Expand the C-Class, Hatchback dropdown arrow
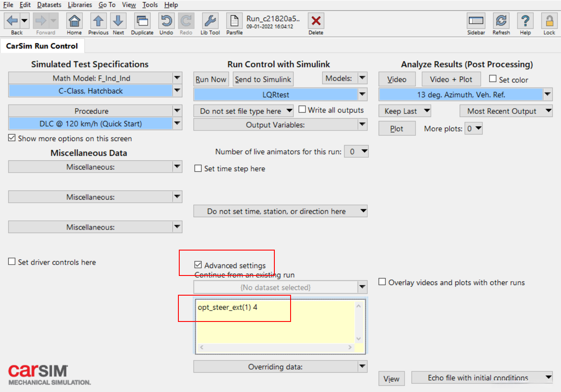The image size is (561, 392). 177,91
